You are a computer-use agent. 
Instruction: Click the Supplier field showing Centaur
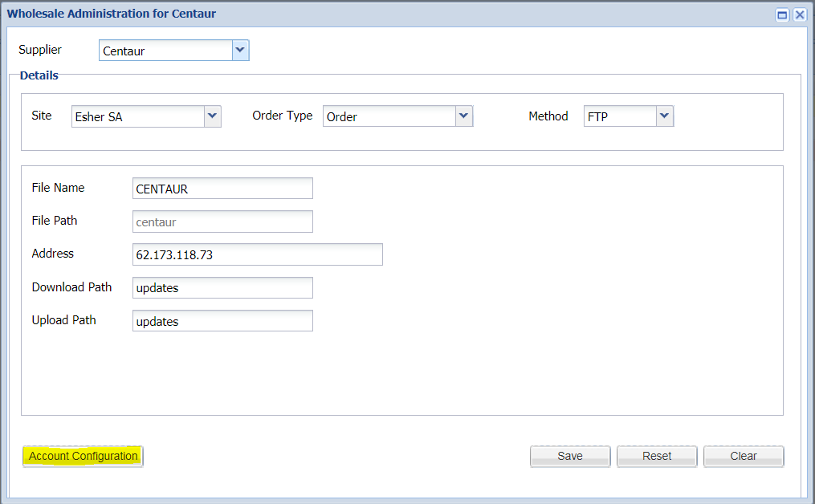165,51
